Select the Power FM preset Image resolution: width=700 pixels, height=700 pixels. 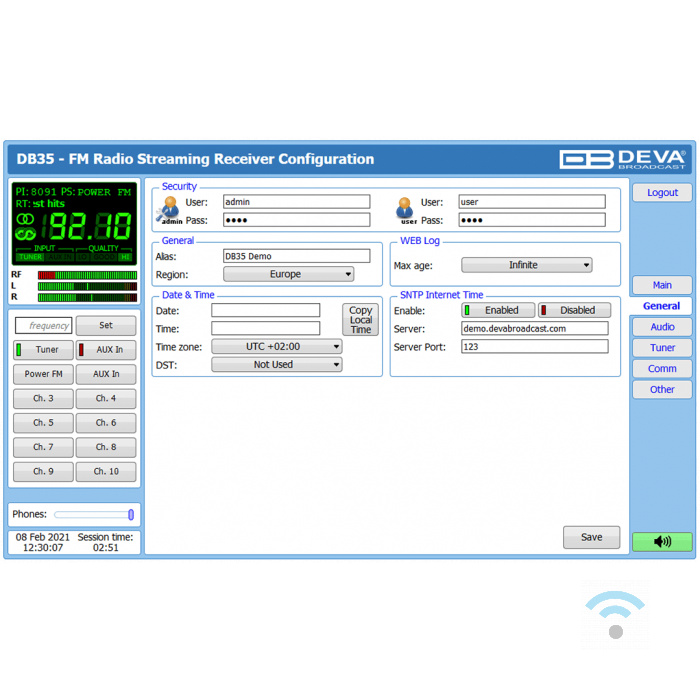(43, 374)
